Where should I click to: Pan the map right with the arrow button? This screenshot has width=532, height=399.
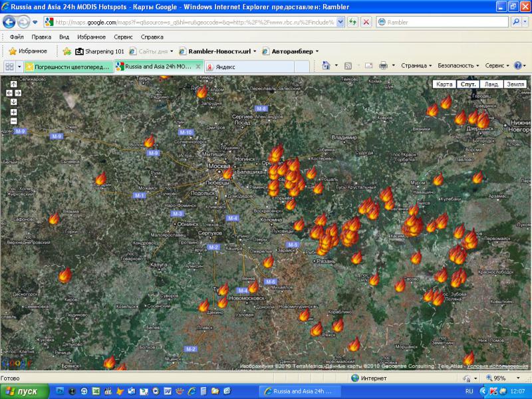18,93
